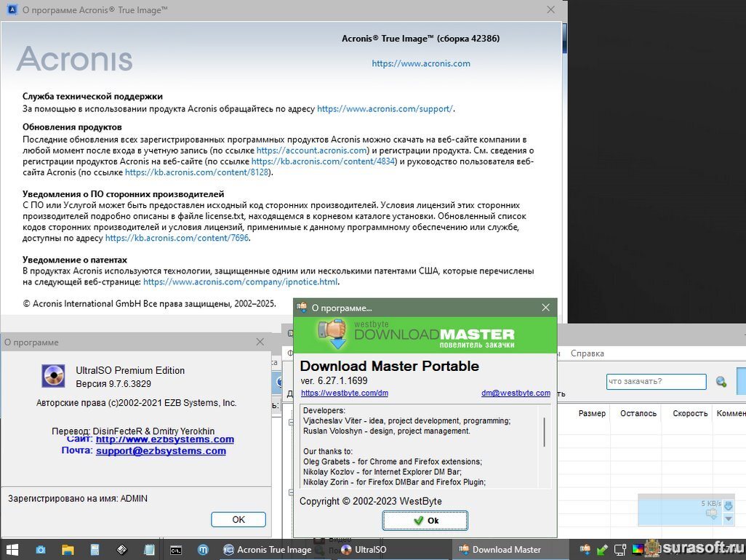Open File Explorer from the taskbar
This screenshot has height=560, width=746.
[68, 550]
